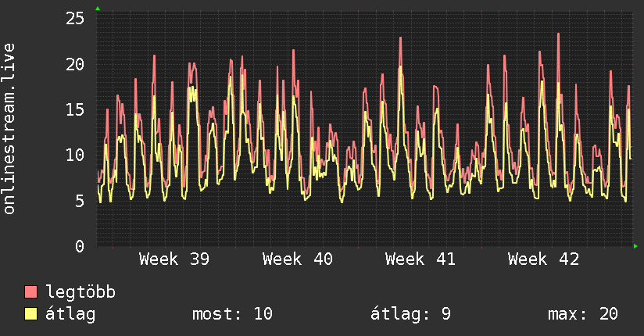
Task: Click the átlag legend label beside yellow swatch
Action: click(70, 314)
